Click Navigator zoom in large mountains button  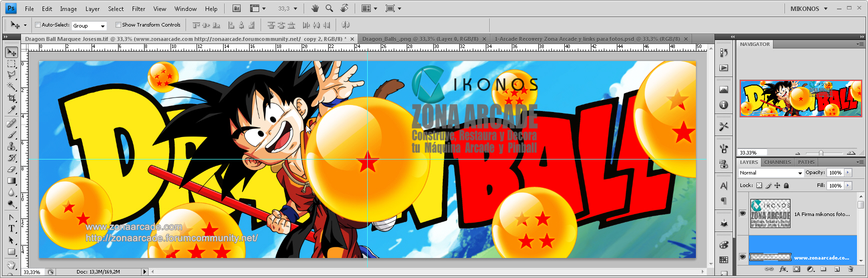tap(851, 153)
